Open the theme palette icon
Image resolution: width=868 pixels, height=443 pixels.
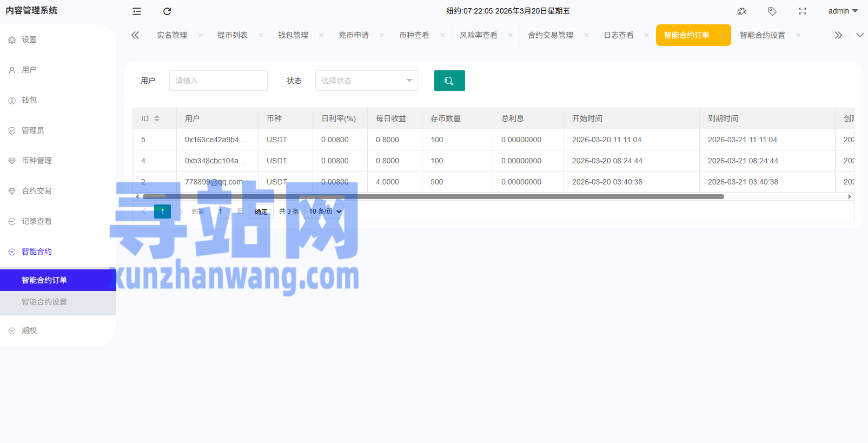(742, 11)
